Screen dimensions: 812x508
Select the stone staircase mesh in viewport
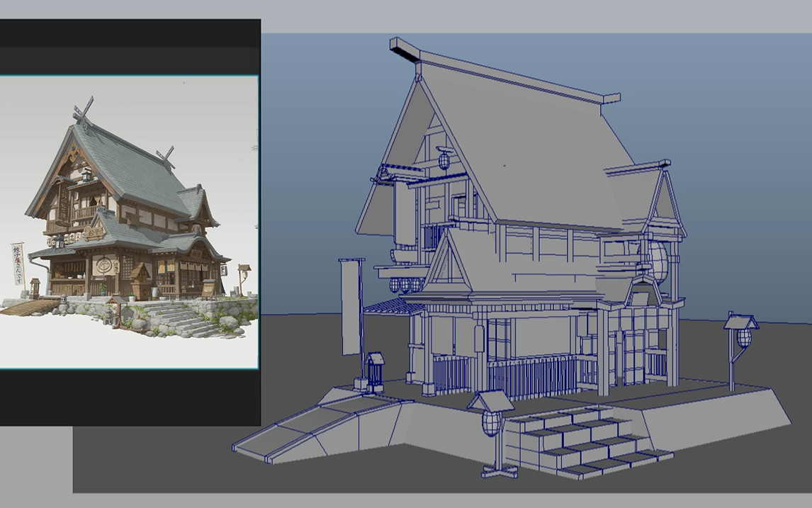pyautogui.click(x=589, y=441)
